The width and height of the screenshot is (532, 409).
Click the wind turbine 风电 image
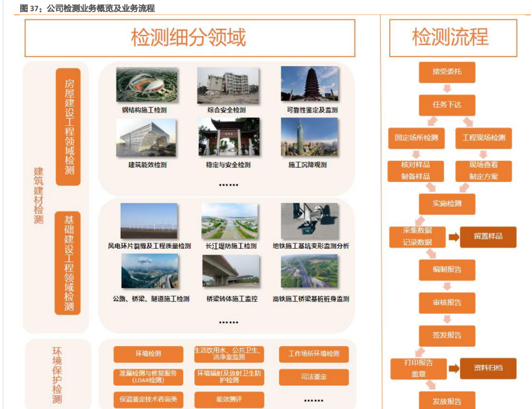coord(149,221)
